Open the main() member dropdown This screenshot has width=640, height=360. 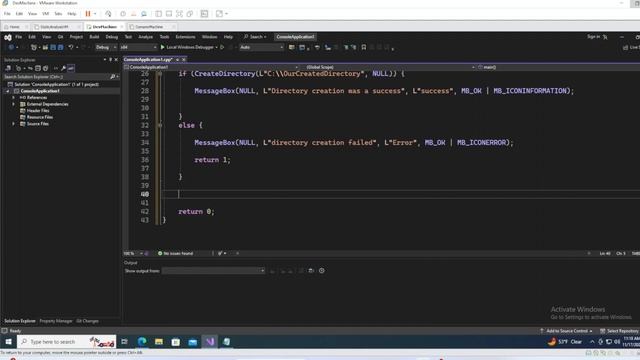[558, 67]
